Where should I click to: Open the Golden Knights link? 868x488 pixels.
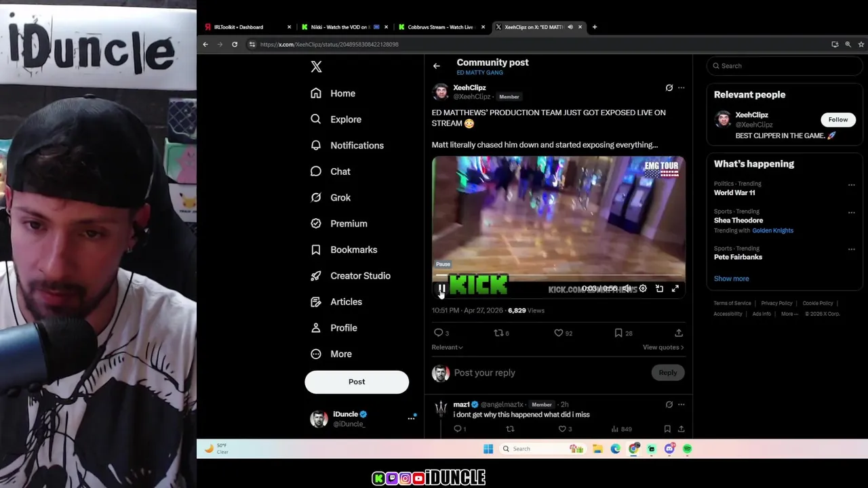[772, 230]
